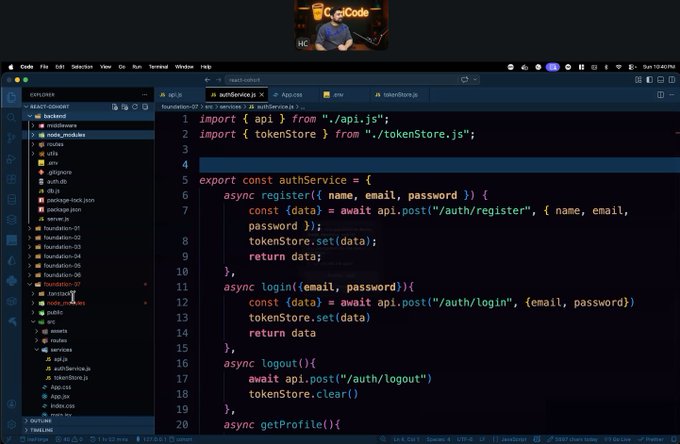Open the Selection menu
The height and width of the screenshot is (444, 680).
82,67
